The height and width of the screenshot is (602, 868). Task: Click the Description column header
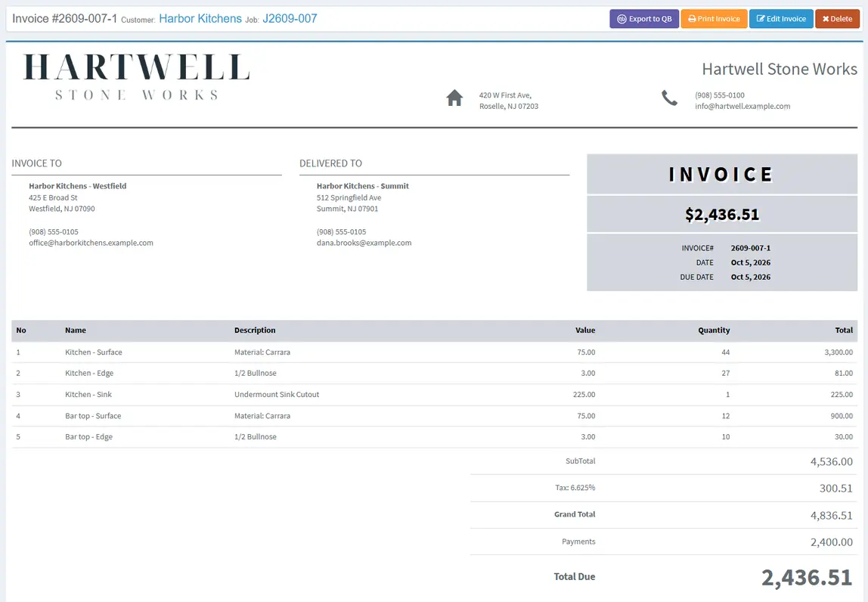point(255,330)
